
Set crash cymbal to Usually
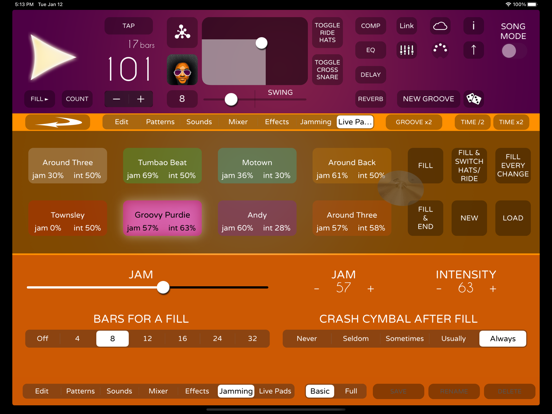click(453, 339)
